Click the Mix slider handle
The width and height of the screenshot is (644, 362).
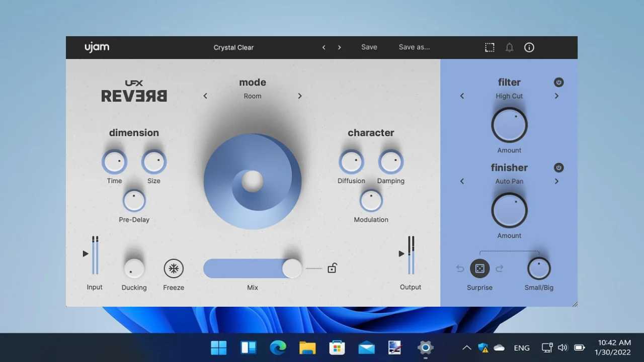(292, 268)
